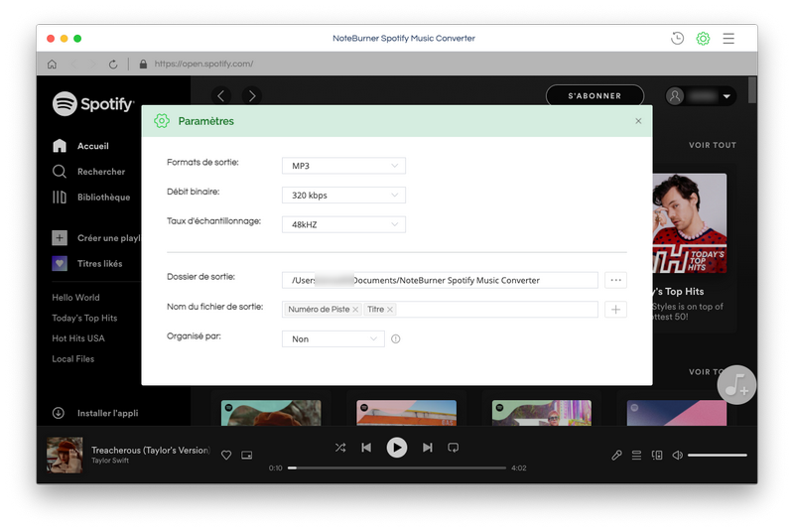Reload the Spotify web page
Image resolution: width=794 pixels, height=532 pixels.
[x=113, y=64]
